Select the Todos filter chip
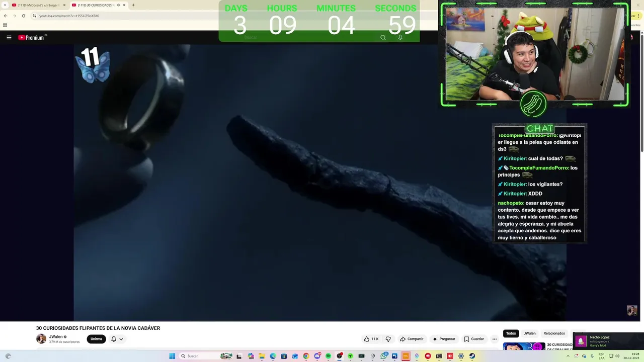 pyautogui.click(x=511, y=333)
